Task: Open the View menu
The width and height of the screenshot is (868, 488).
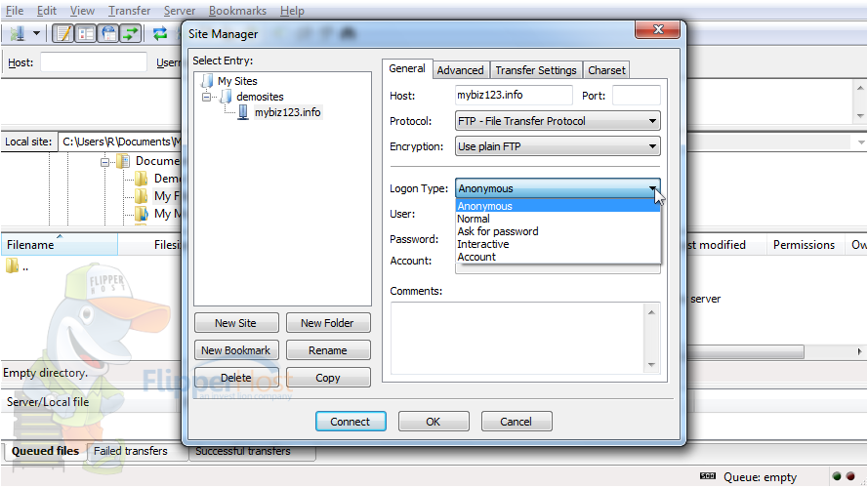Action: [x=82, y=11]
